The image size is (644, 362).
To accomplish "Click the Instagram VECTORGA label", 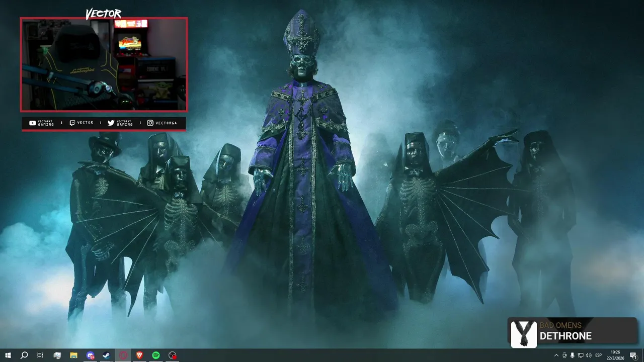I will click(162, 123).
